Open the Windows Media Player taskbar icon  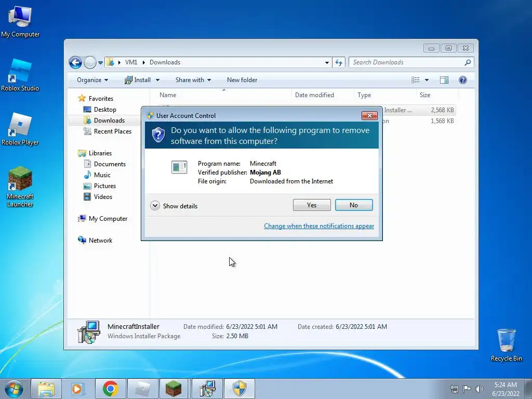coord(78,389)
